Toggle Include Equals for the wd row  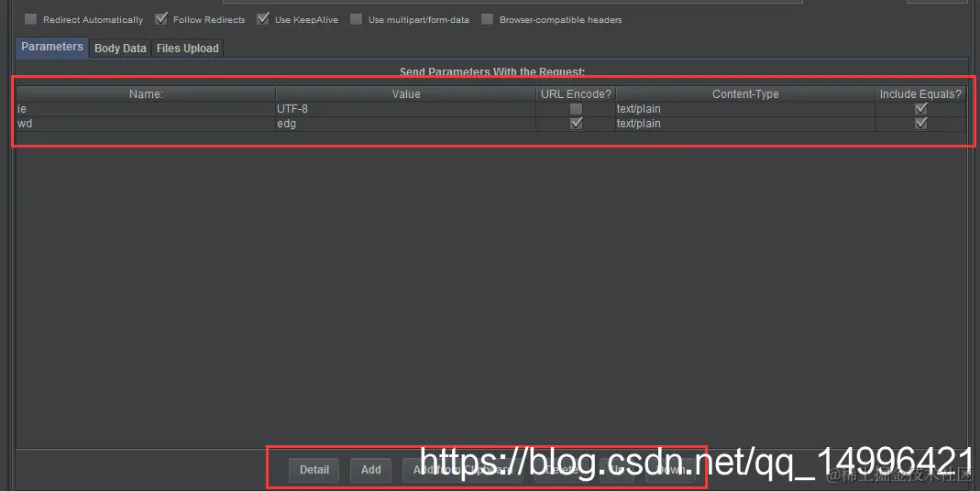pyautogui.click(x=920, y=124)
